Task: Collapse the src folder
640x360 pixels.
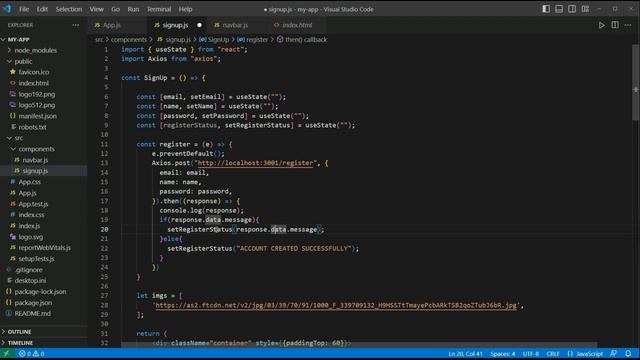Action: (x=18, y=138)
